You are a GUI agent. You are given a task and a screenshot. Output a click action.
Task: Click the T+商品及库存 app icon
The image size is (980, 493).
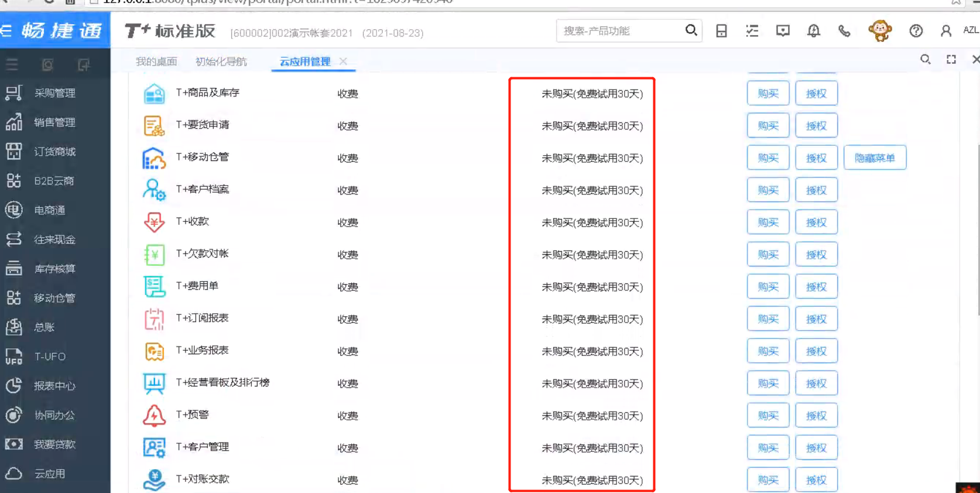click(154, 94)
